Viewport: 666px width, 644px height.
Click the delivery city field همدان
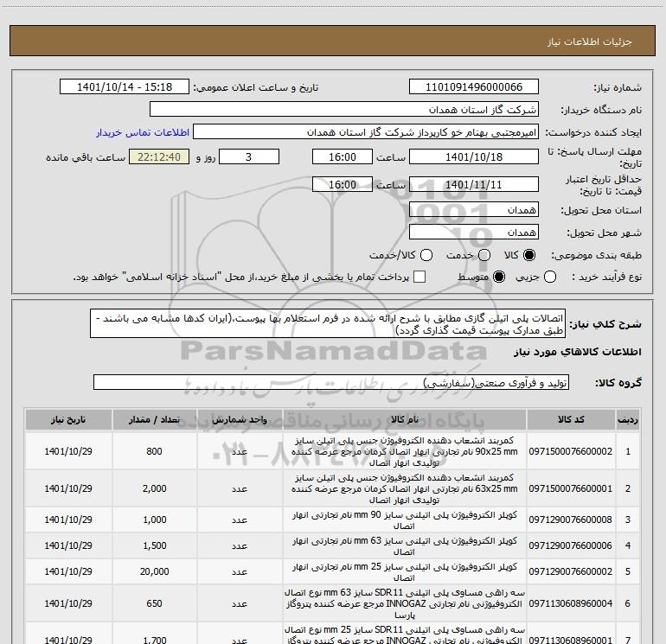point(474,233)
